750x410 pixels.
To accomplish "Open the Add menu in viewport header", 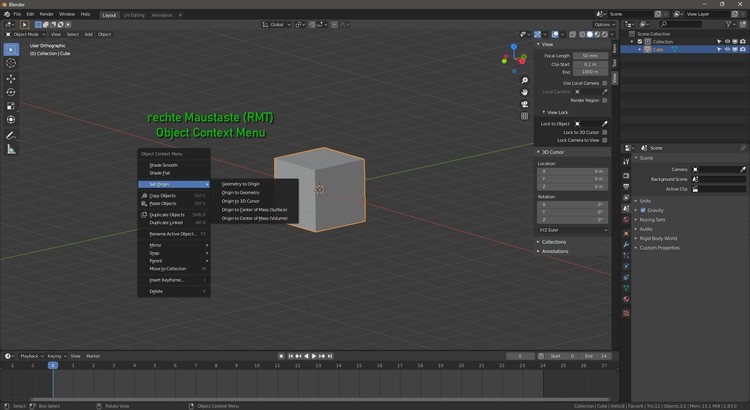I will [88, 34].
